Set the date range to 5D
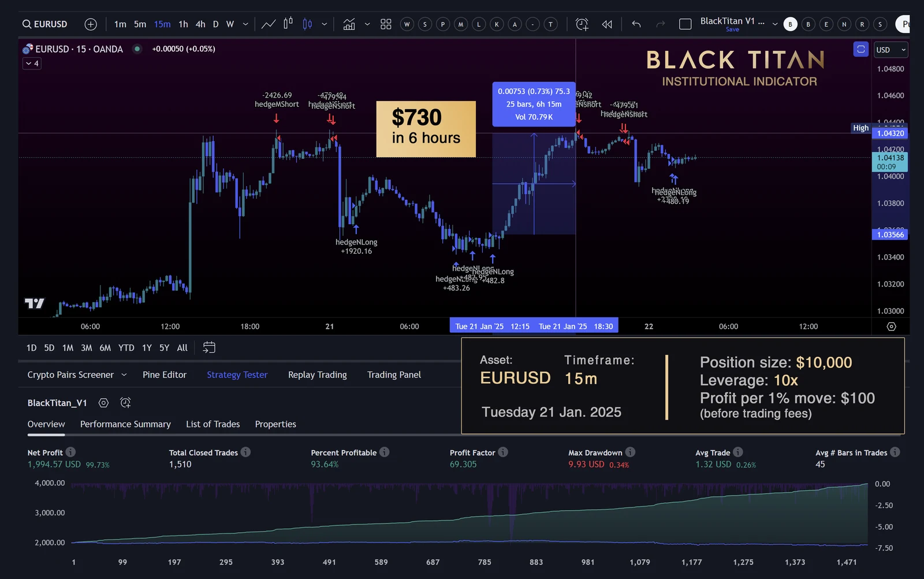Viewport: 924px width, 579px height. click(49, 348)
